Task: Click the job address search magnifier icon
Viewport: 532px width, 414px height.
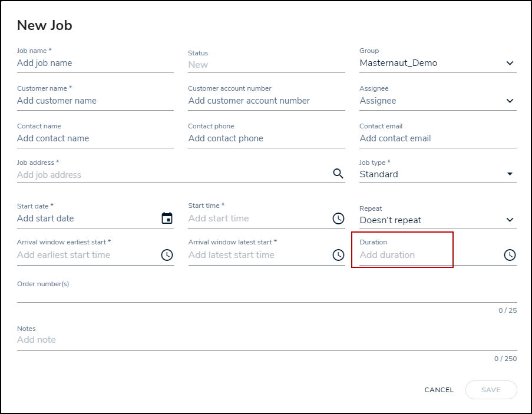Action: tap(338, 173)
